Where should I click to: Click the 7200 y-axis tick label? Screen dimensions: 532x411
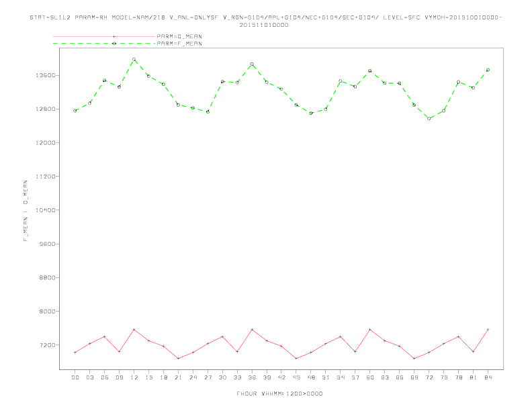tap(48, 345)
